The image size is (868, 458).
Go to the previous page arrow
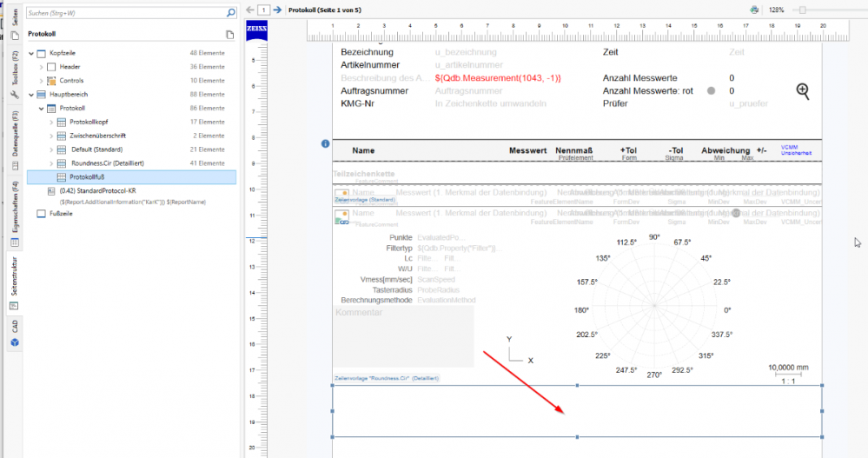pos(249,10)
